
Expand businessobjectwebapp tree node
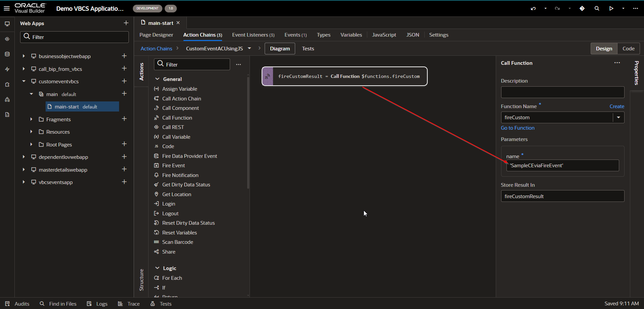23,56
